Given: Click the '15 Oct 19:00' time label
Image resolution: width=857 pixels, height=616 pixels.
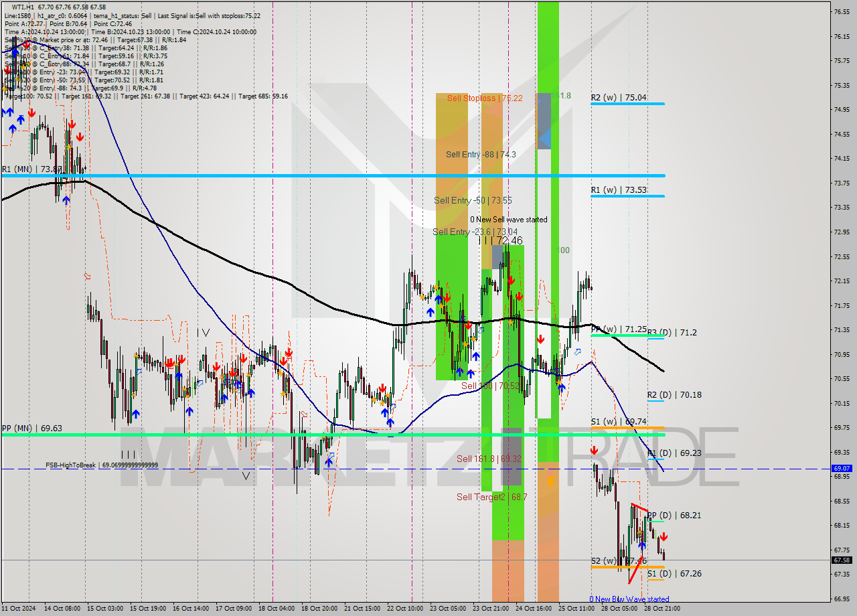Looking at the screenshot, I should point(149,609).
